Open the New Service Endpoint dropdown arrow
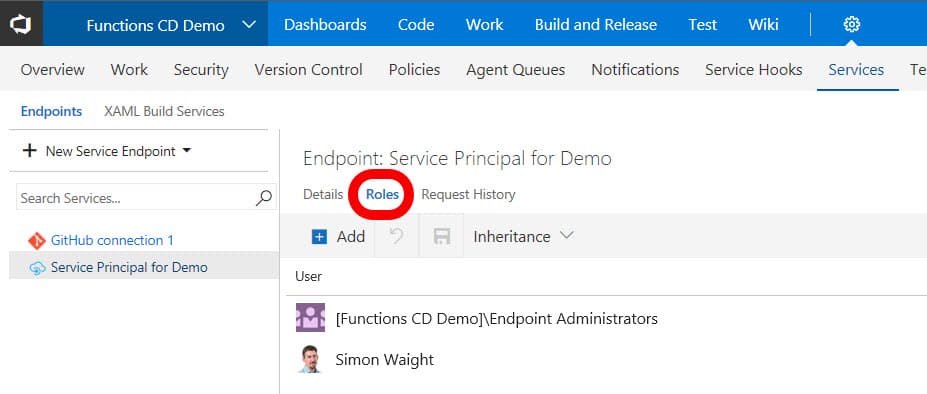Image resolution: width=927 pixels, height=394 pixels. point(187,151)
